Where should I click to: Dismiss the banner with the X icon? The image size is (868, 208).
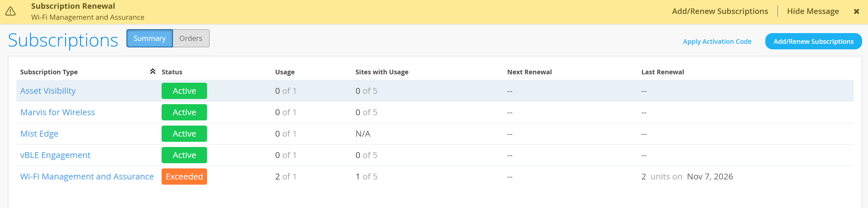(x=856, y=11)
